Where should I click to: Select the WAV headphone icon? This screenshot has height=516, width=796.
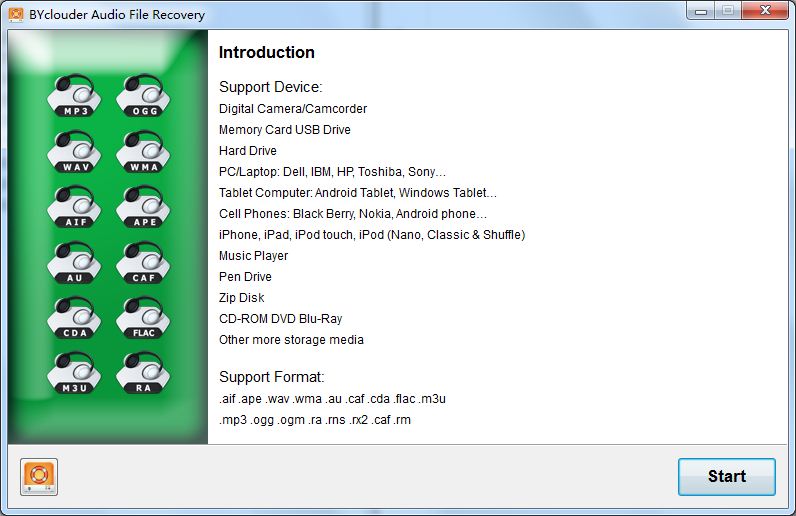[x=74, y=152]
